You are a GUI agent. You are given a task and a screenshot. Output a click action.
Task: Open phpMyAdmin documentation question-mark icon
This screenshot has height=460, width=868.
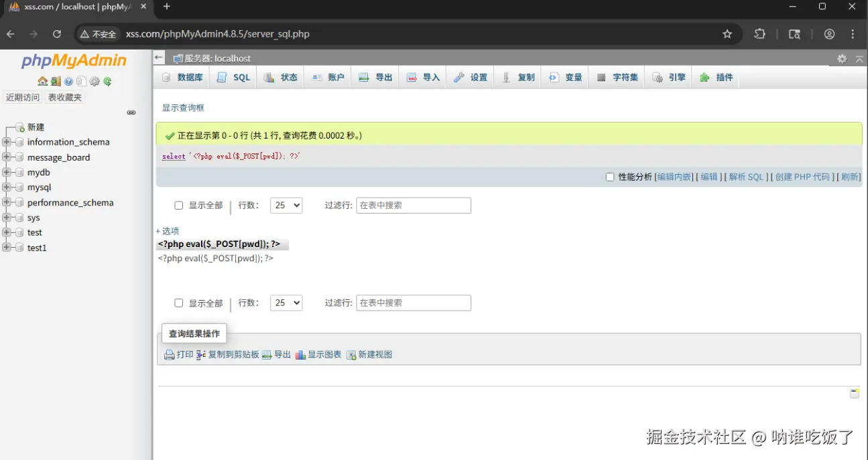pyautogui.click(x=68, y=82)
